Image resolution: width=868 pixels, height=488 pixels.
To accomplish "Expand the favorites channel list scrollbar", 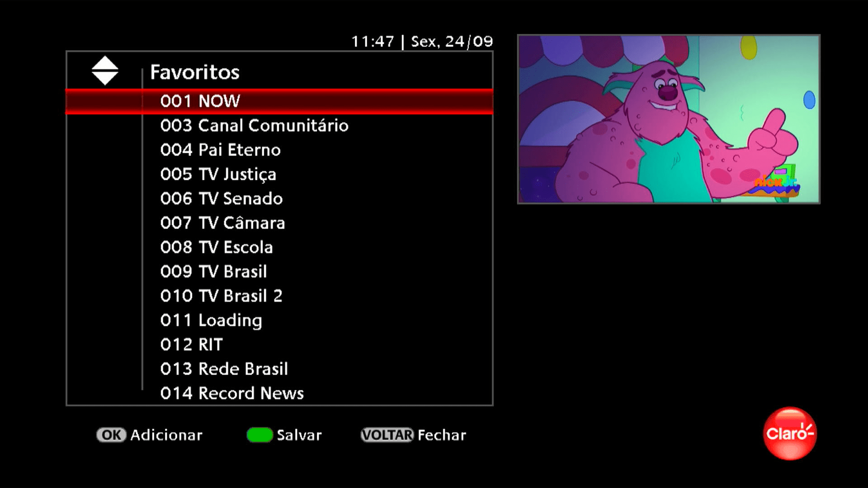I will [104, 70].
